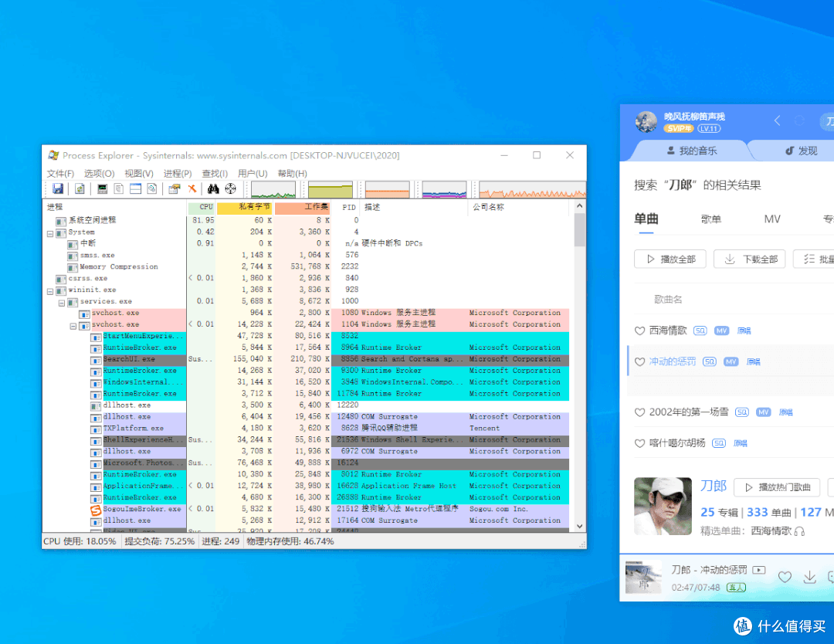Viewport: 834px width, 644px height.
Task: Open process Properties via toolbar icon
Action: click(x=175, y=188)
